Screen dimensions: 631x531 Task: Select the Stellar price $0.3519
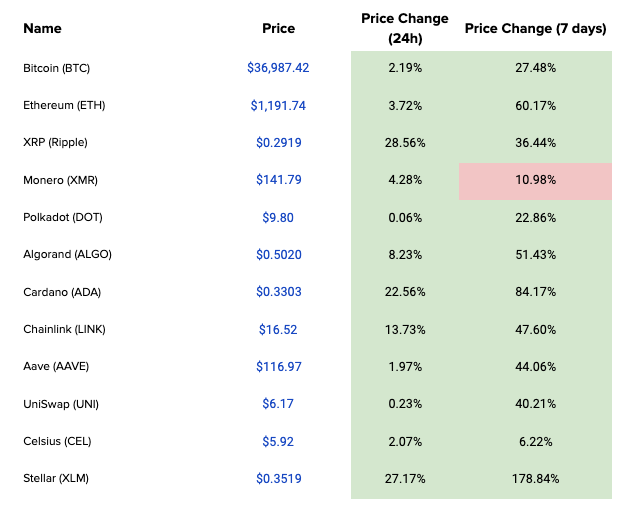click(278, 478)
